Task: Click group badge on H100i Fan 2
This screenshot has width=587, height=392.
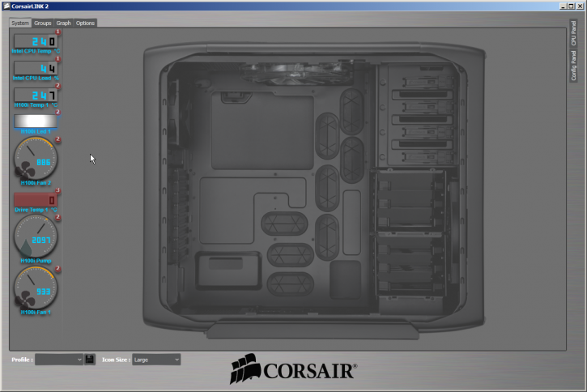Action: [58, 139]
